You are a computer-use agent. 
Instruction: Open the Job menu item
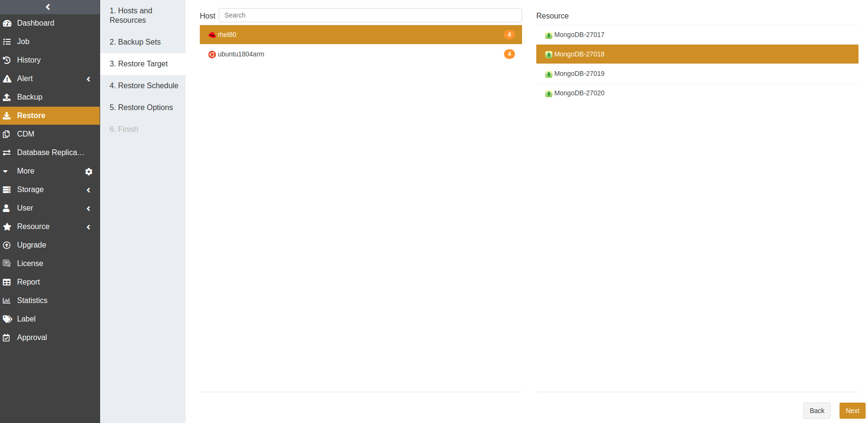click(50, 41)
